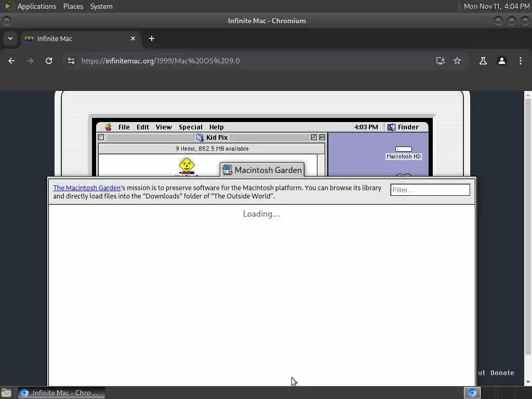Viewport: 532px width, 399px height.
Task: Close the Infinite Mac tab
Action: [133, 38]
